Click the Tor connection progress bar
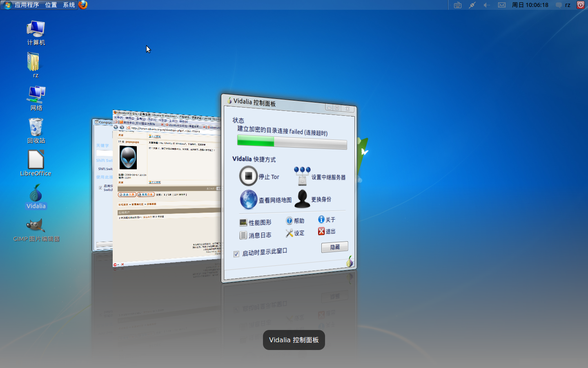This screenshot has height=368, width=588. [292, 142]
